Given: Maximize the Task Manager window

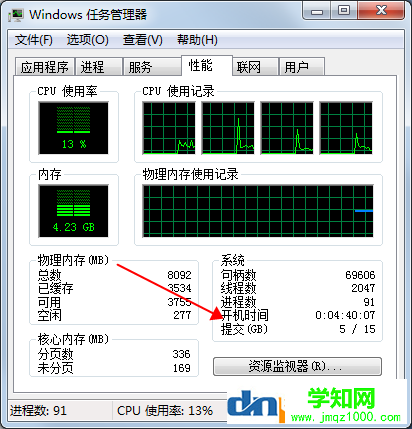Looking at the screenshot, I should (344, 11).
